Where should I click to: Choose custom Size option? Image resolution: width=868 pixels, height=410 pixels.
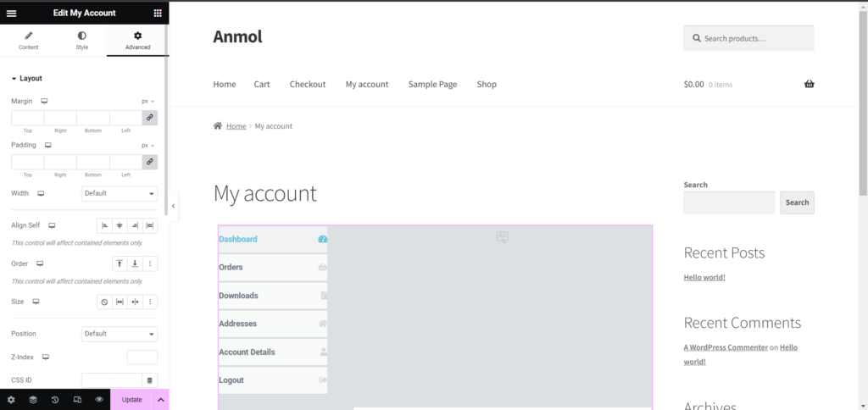coord(149,302)
